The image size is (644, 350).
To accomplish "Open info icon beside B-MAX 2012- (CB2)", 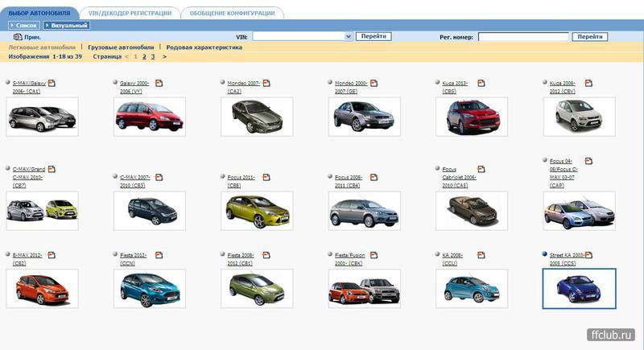I will coord(52,255).
